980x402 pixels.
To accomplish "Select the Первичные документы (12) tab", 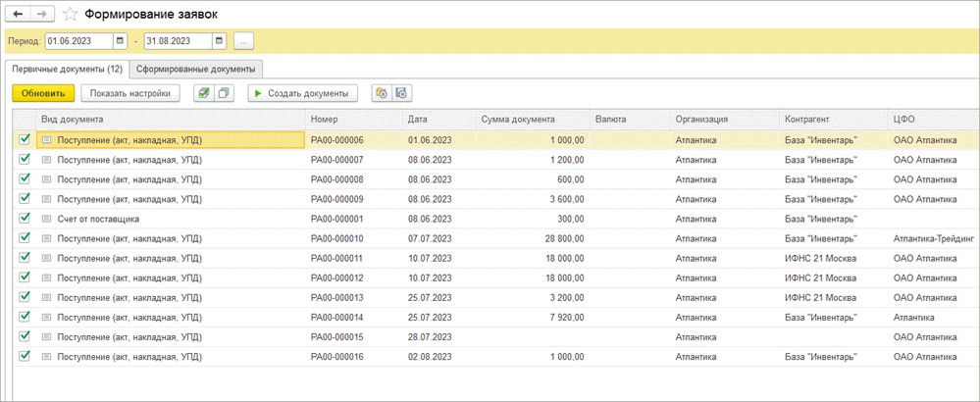I will tap(68, 69).
